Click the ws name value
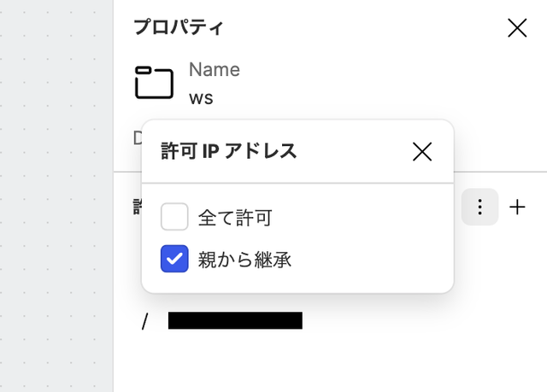Screen dimensions: 547x392 pyautogui.click(x=201, y=98)
